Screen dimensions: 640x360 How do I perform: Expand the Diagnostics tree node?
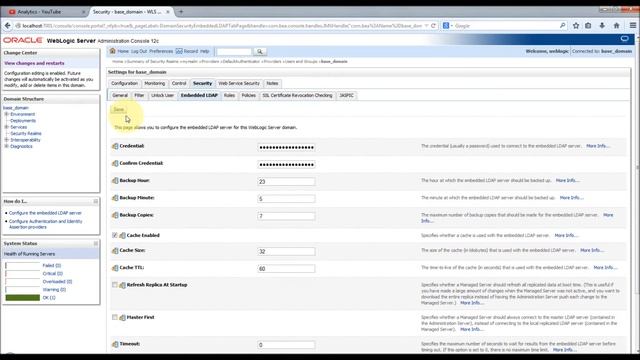pos(7,146)
